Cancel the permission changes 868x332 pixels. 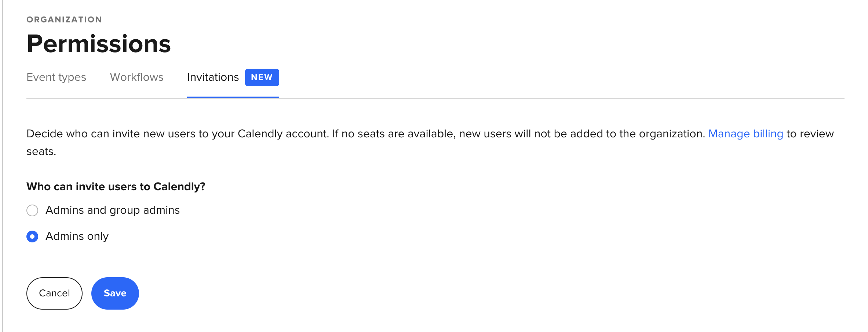tap(54, 293)
